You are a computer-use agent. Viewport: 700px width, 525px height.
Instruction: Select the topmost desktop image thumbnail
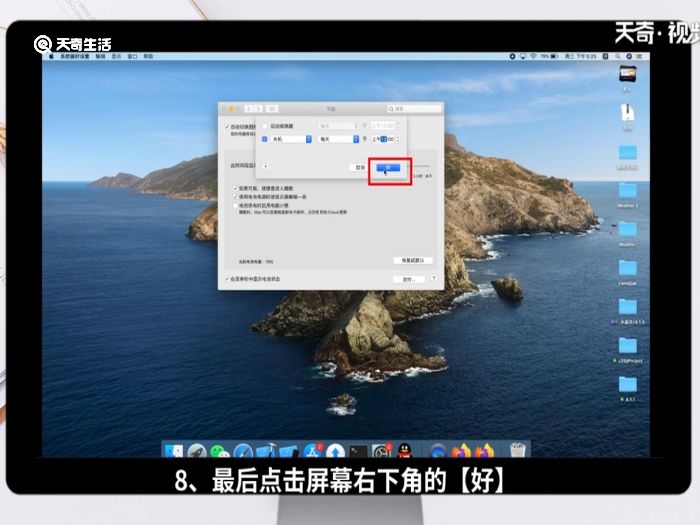[627, 74]
